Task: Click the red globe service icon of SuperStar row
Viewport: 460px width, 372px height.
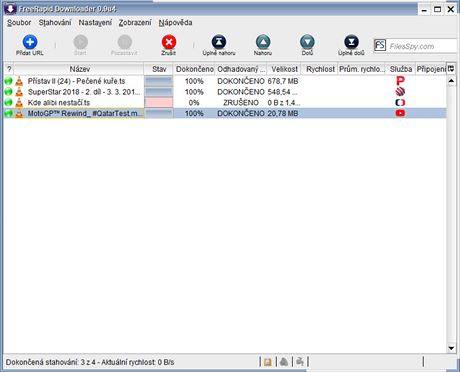Action: click(400, 92)
